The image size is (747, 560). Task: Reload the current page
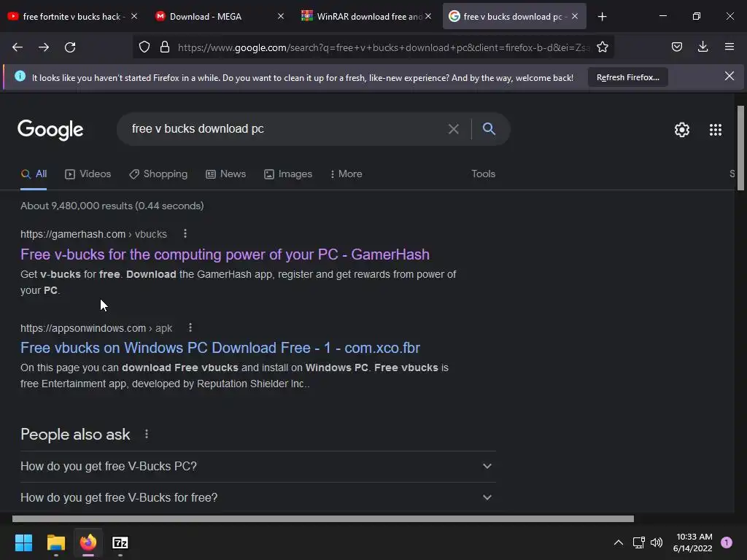coord(70,47)
